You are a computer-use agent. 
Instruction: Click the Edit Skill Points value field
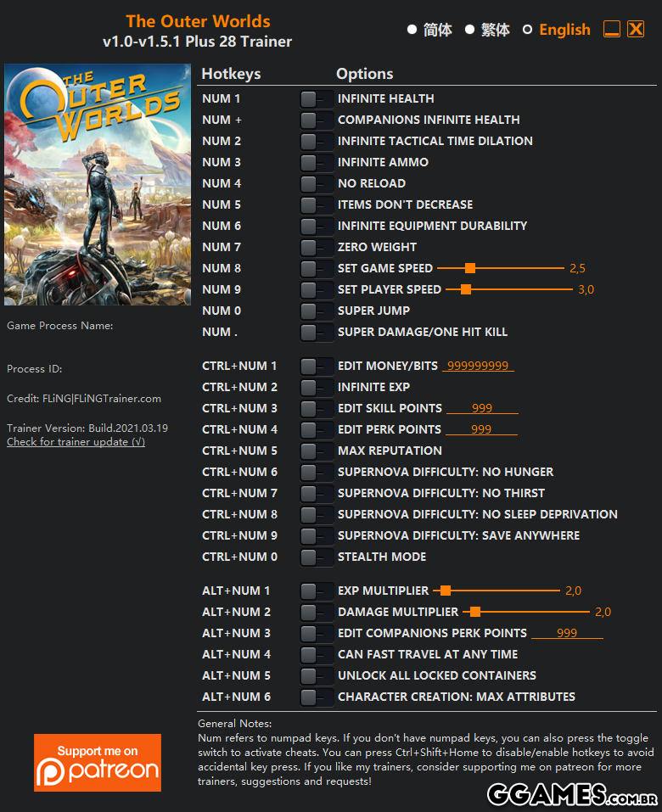click(481, 409)
